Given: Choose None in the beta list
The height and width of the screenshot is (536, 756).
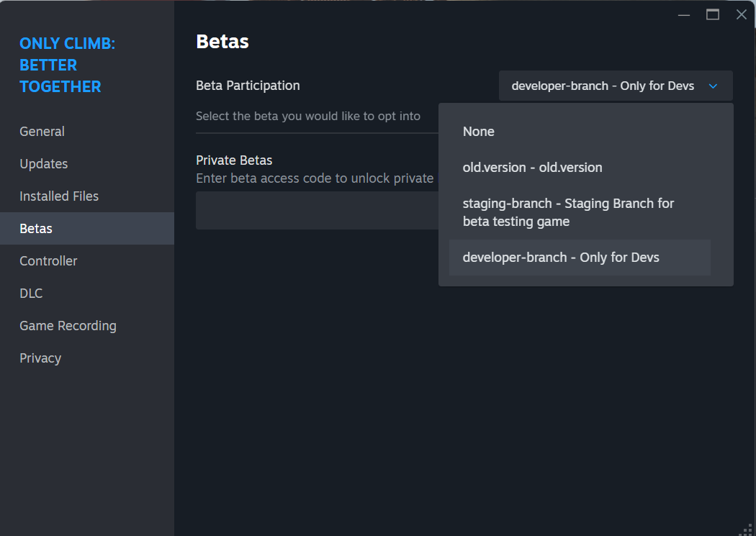Looking at the screenshot, I should (x=580, y=132).
